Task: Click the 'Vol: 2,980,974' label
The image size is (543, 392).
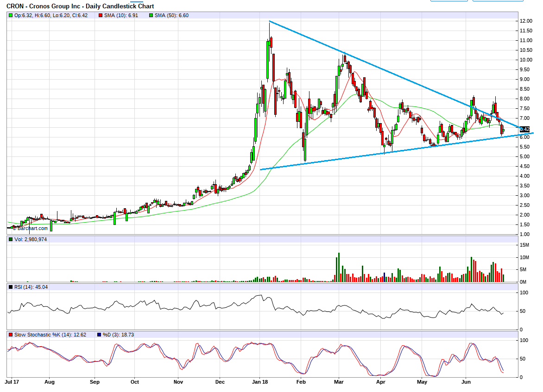Action: pyautogui.click(x=31, y=239)
